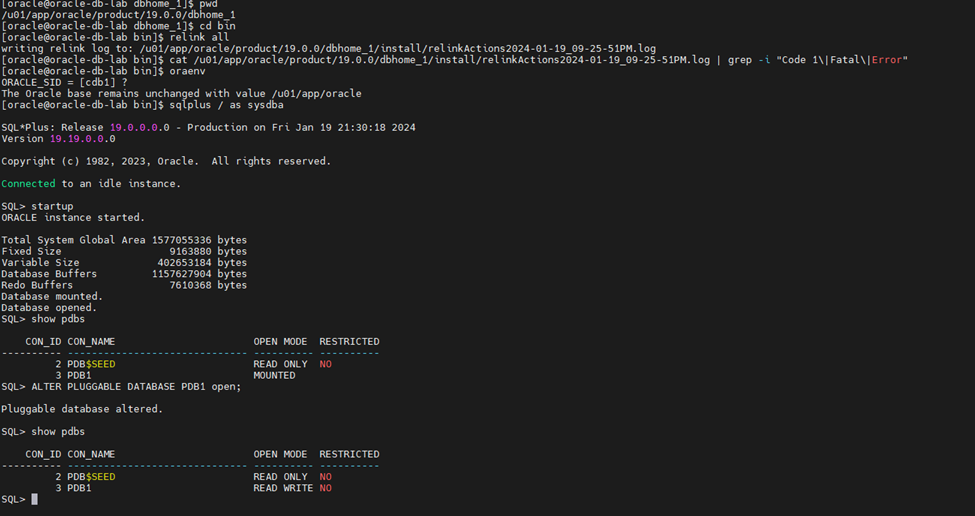This screenshot has width=975, height=516.
Task: Click the cursor at the last SQL> prompt
Action: pyautogui.click(x=34, y=499)
